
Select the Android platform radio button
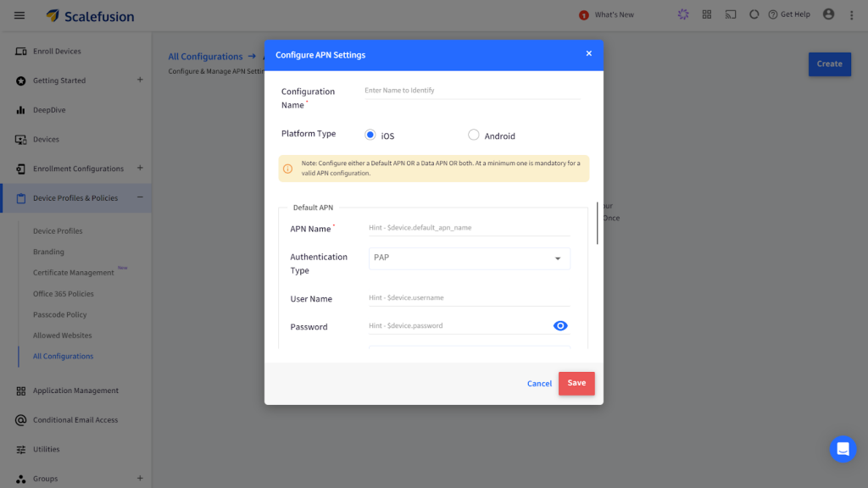point(473,135)
